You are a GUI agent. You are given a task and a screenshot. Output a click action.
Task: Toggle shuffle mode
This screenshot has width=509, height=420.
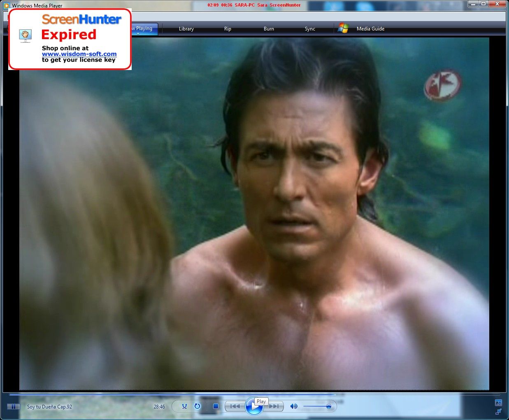pyautogui.click(x=185, y=406)
